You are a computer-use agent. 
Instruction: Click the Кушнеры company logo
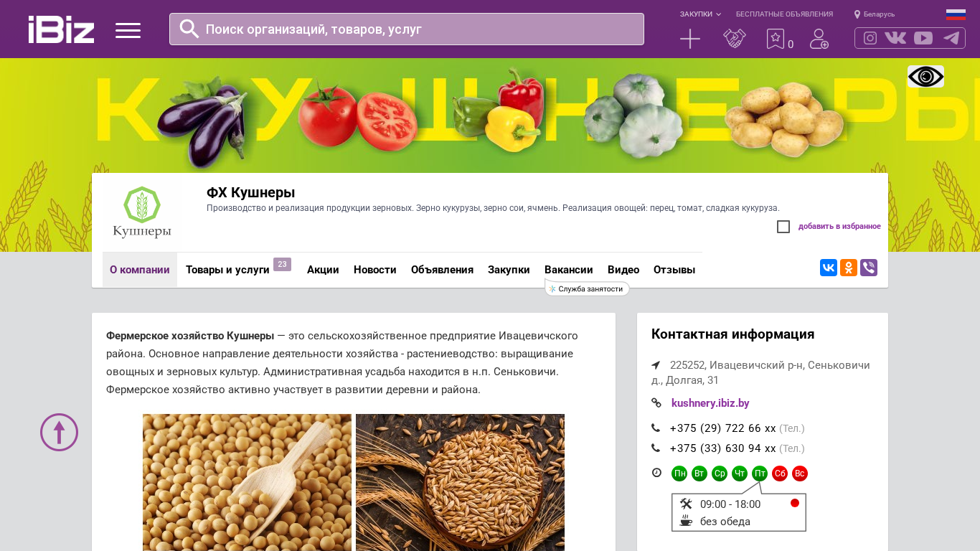tap(141, 212)
